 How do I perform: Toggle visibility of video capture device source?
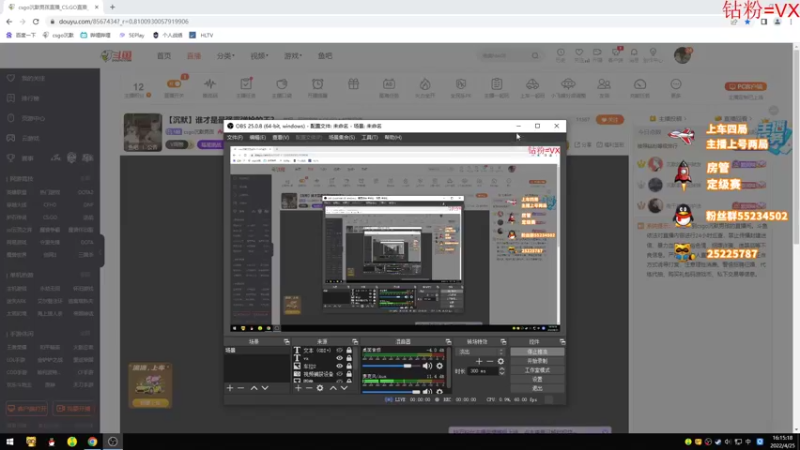(x=339, y=374)
